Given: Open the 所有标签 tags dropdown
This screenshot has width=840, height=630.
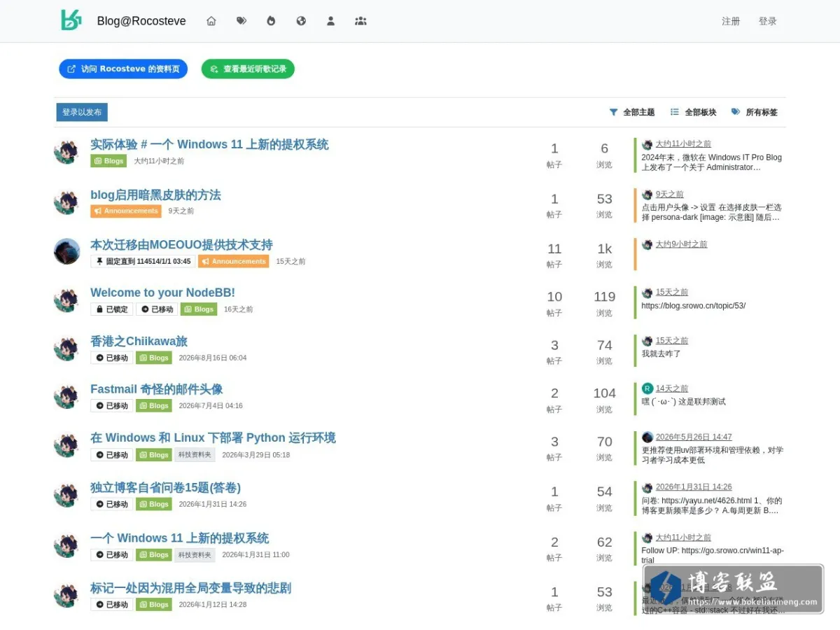Looking at the screenshot, I should tap(755, 112).
